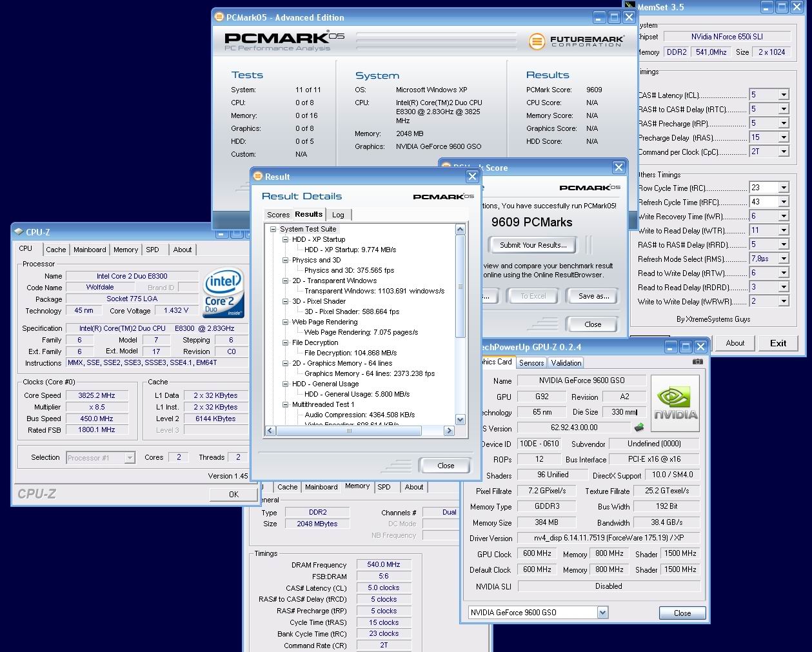The height and width of the screenshot is (652, 812).
Task: Collapse the Web Page Rendering node
Action: coord(286,322)
